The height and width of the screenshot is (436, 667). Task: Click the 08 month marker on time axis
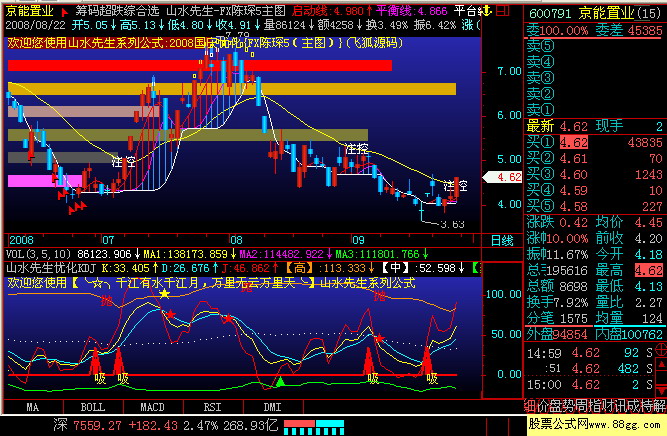(236, 240)
